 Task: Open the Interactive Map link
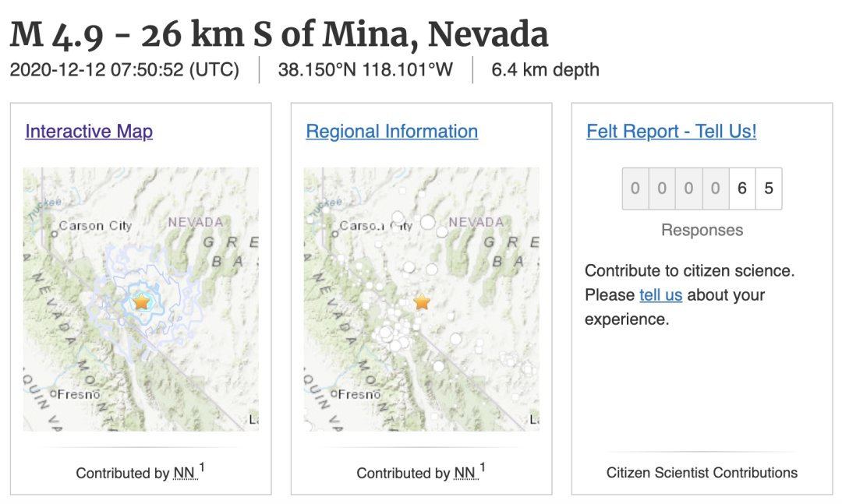[89, 131]
